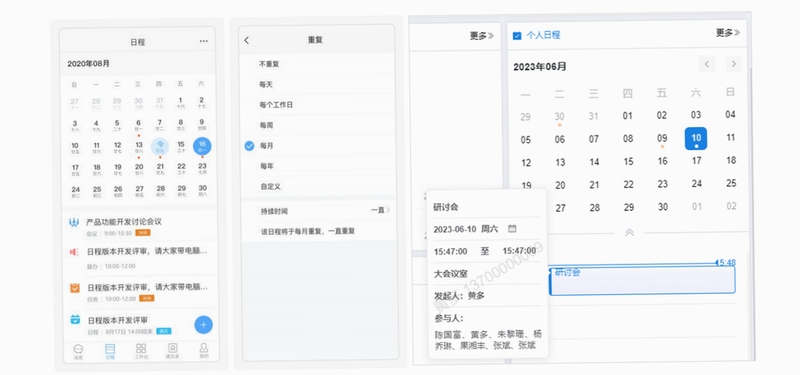Open the 任务 10:00-12:00 schedule item
This screenshot has height=375, width=800.
[139, 292]
